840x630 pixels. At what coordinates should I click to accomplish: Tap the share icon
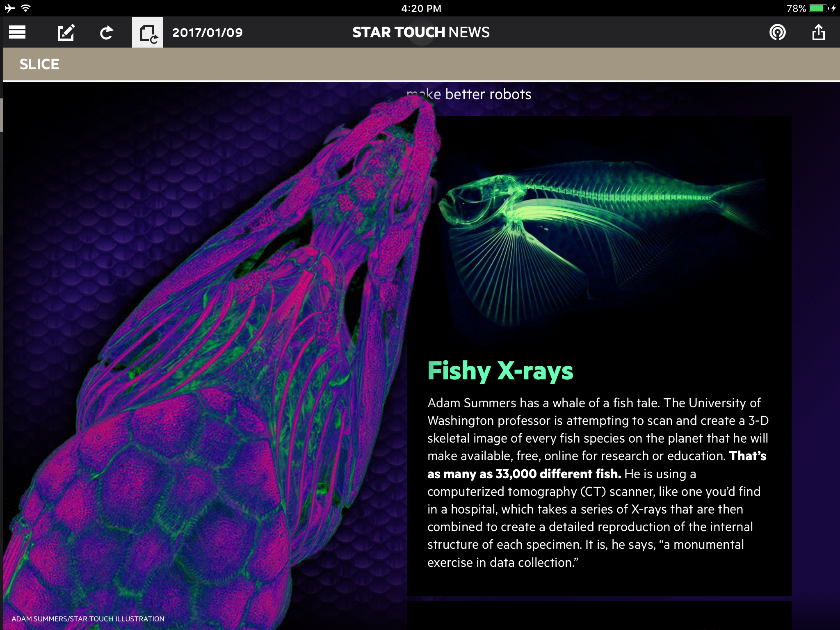[x=818, y=32]
